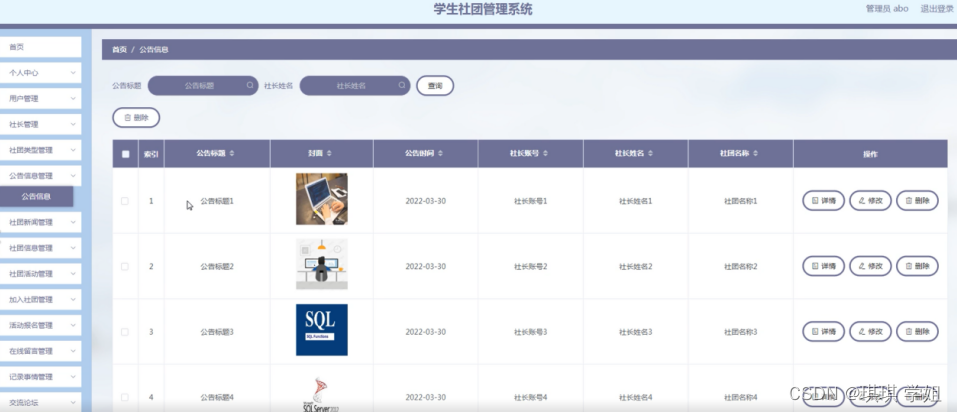Open the 在线留言管理 sidebar menu
This screenshot has height=412, width=957.
[40, 351]
